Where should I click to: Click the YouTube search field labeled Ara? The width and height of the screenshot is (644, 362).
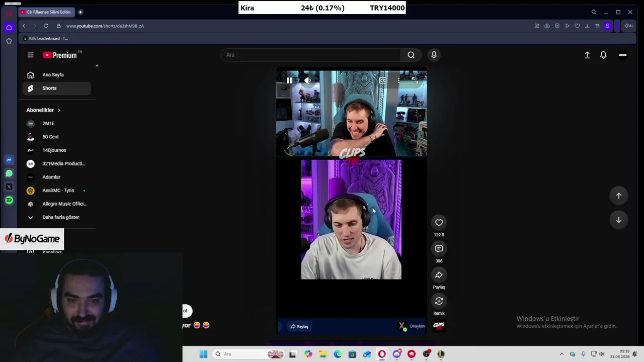311,55
